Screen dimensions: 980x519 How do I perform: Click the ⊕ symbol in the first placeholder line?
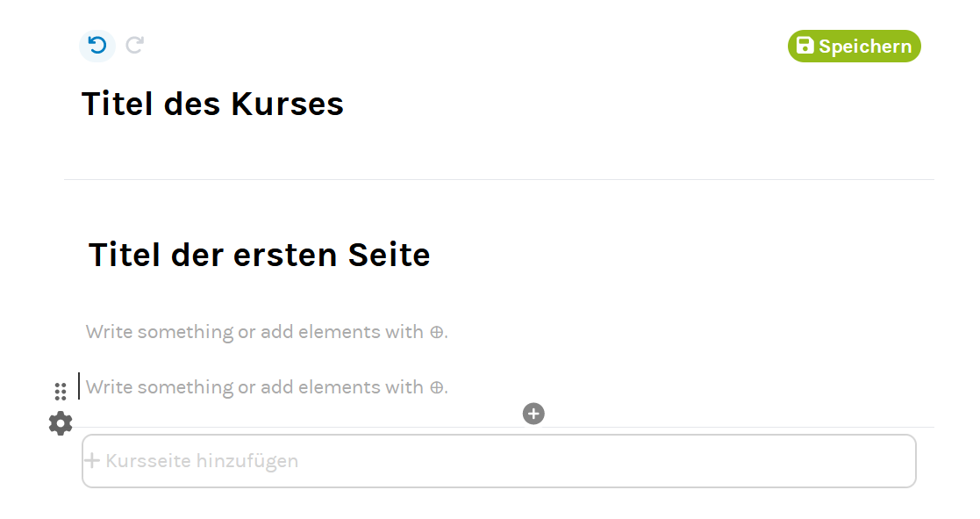click(437, 333)
